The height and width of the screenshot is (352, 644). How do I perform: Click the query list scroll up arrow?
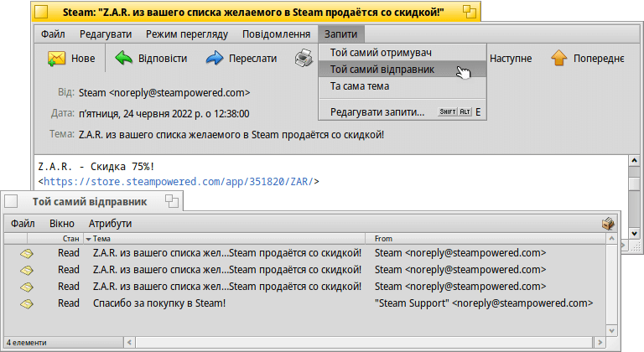611,239
